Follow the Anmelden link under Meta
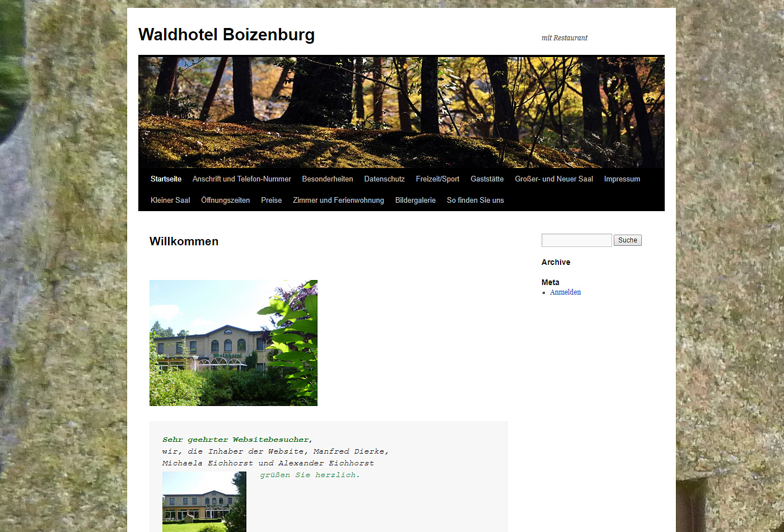 [565, 292]
